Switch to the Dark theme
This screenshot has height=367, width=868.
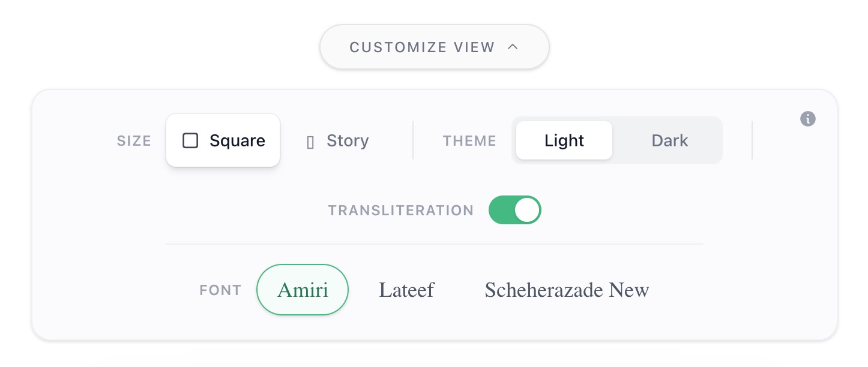click(669, 140)
